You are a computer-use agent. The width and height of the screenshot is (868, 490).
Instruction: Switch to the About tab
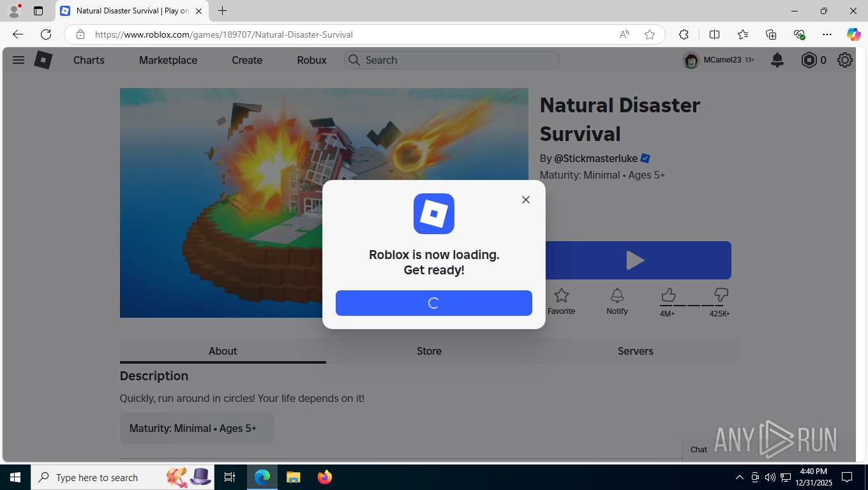click(223, 351)
